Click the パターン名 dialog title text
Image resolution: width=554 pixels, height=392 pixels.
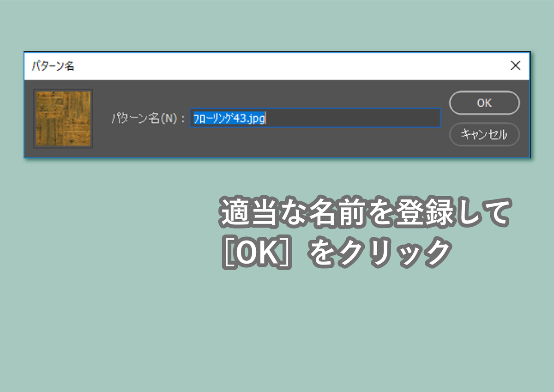tap(53, 66)
